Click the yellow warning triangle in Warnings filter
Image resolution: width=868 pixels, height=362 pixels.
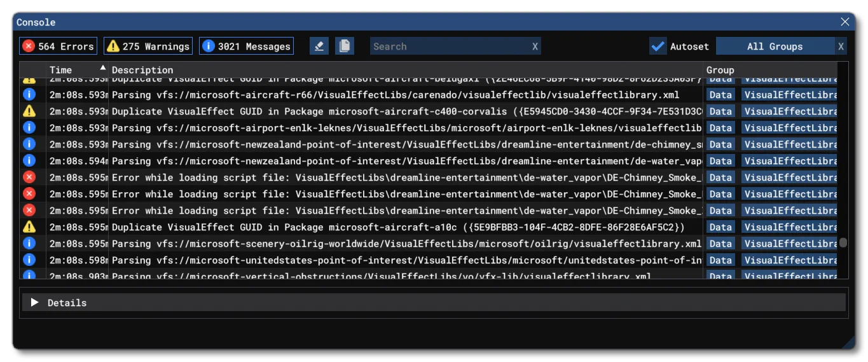click(113, 46)
